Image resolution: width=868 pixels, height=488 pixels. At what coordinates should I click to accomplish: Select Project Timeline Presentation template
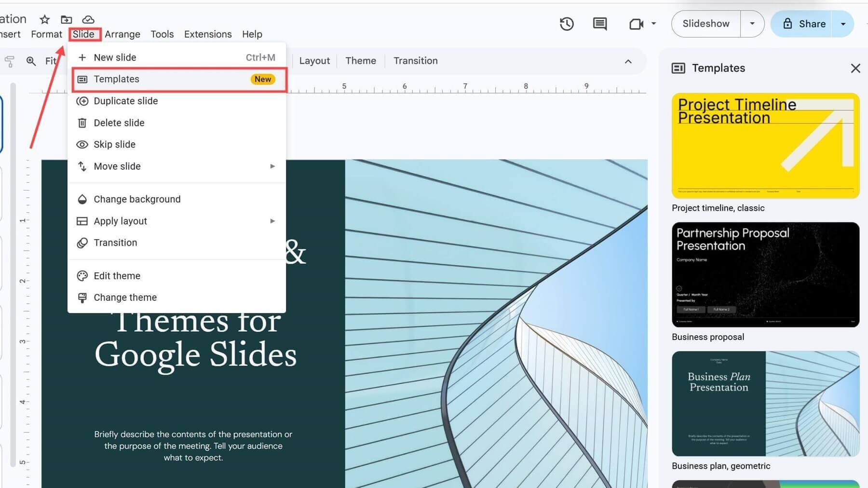point(766,146)
